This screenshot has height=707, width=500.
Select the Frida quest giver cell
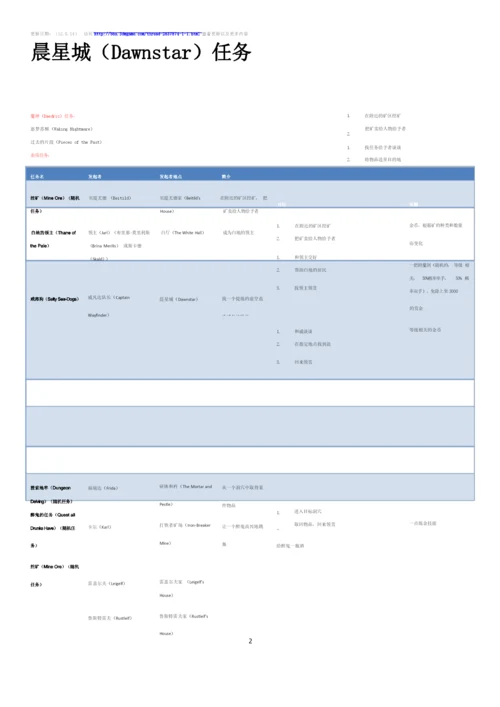pos(103,488)
